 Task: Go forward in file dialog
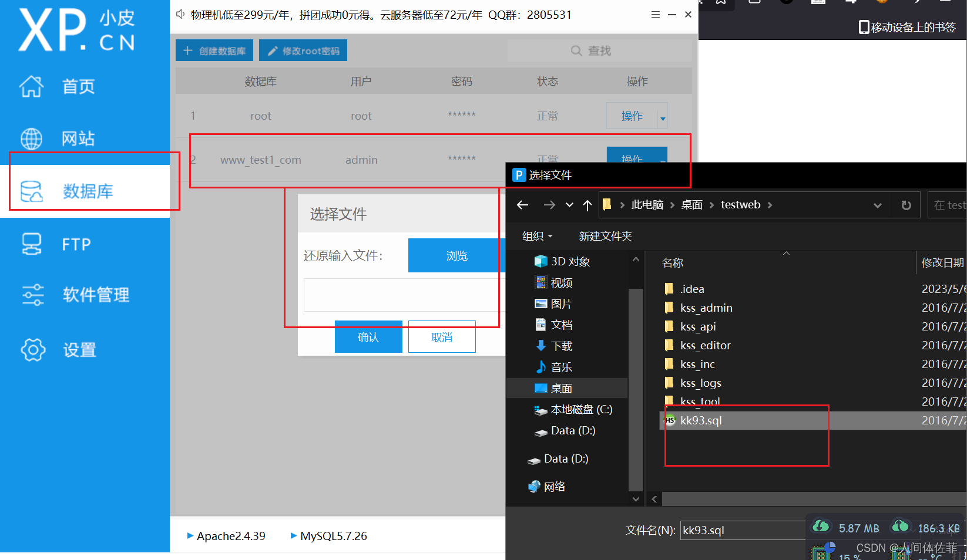point(549,205)
